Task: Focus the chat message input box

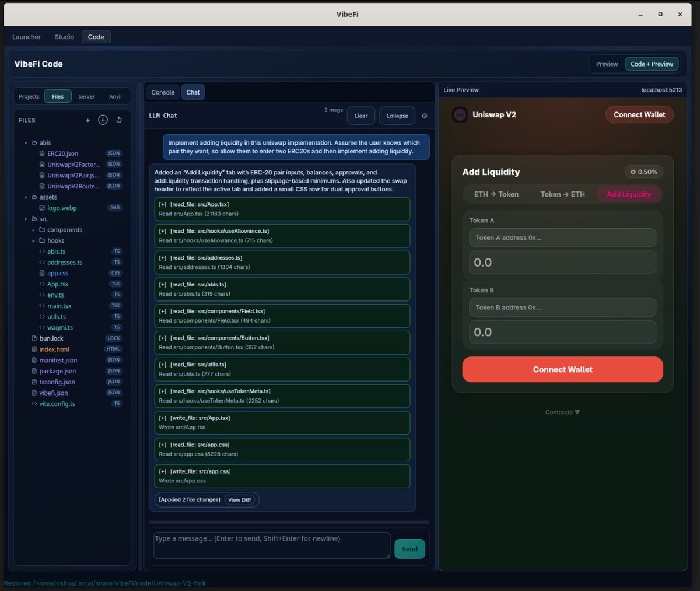Action: point(272,545)
